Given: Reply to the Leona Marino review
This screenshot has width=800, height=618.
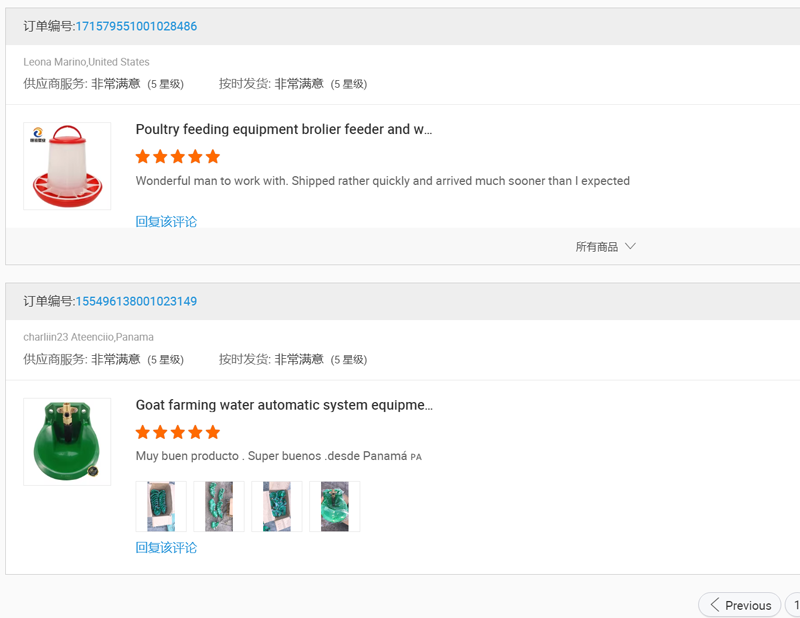Looking at the screenshot, I should 166,221.
